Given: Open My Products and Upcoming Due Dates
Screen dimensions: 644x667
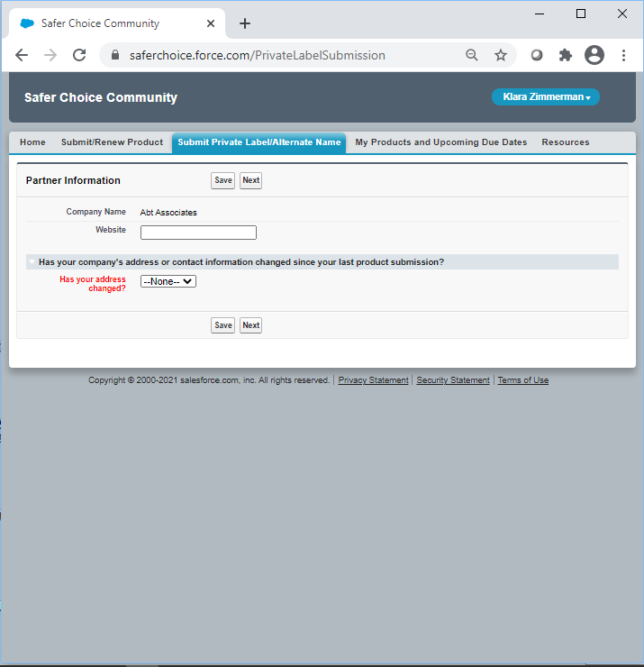Looking at the screenshot, I should click(440, 142).
